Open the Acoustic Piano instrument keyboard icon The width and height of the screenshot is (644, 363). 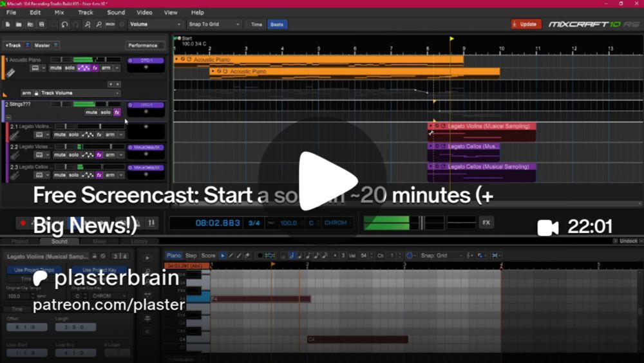pyautogui.click(x=35, y=68)
